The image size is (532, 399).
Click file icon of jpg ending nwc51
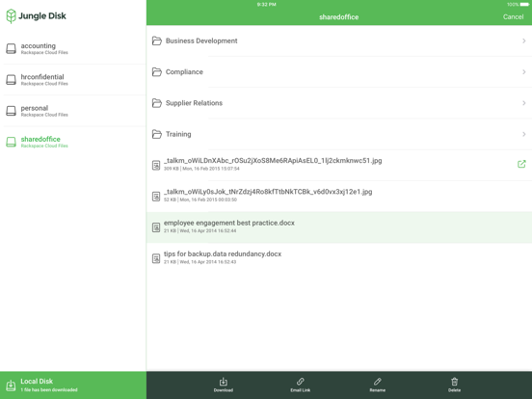pyautogui.click(x=156, y=165)
